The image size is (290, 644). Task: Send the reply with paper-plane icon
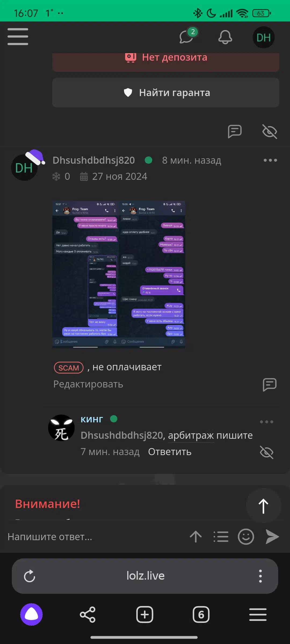pos(272,537)
